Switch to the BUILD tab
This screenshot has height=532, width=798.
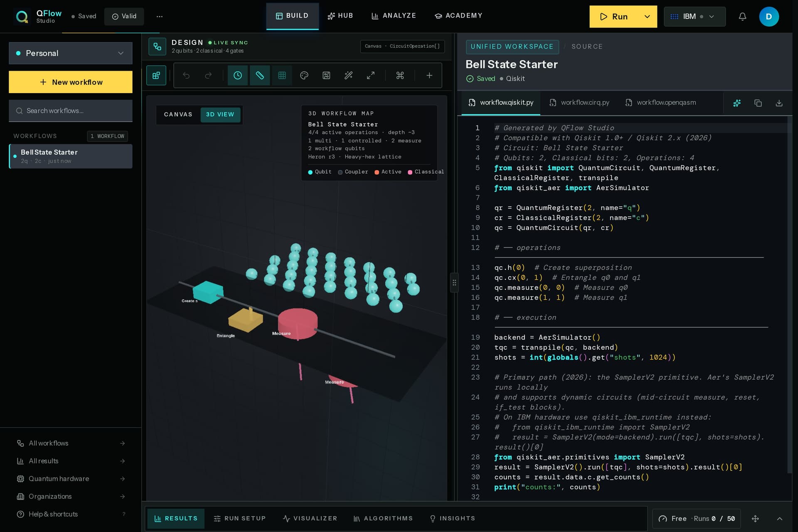[x=292, y=16]
